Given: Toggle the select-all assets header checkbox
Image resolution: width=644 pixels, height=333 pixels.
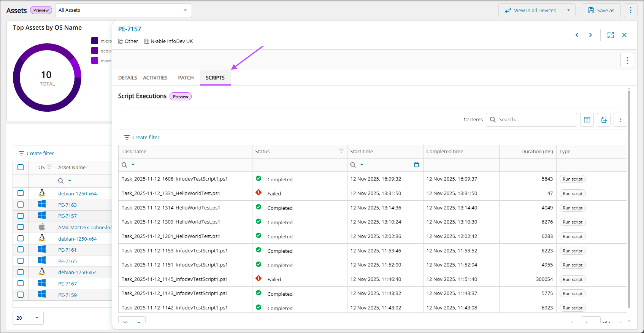Looking at the screenshot, I should 21,167.
